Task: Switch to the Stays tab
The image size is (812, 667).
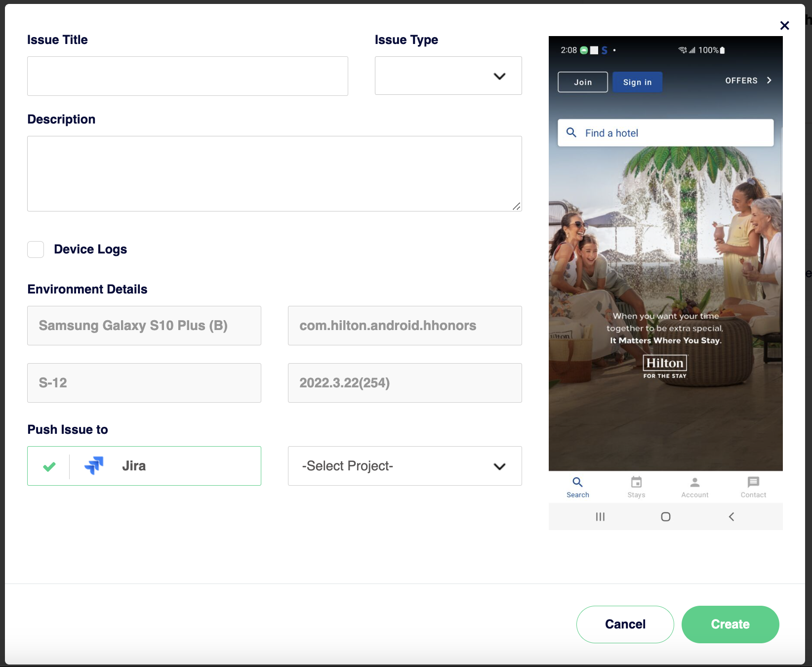Action: (636, 487)
